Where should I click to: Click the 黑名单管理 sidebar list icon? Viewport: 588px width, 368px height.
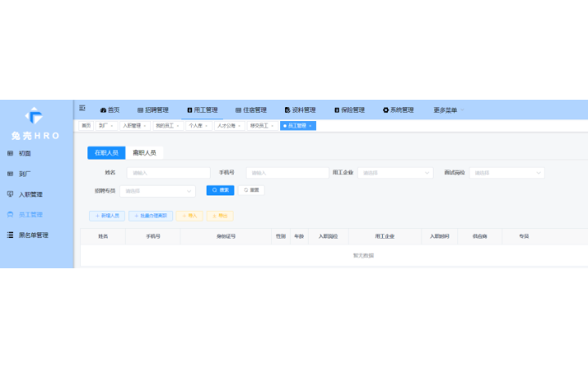(x=10, y=235)
